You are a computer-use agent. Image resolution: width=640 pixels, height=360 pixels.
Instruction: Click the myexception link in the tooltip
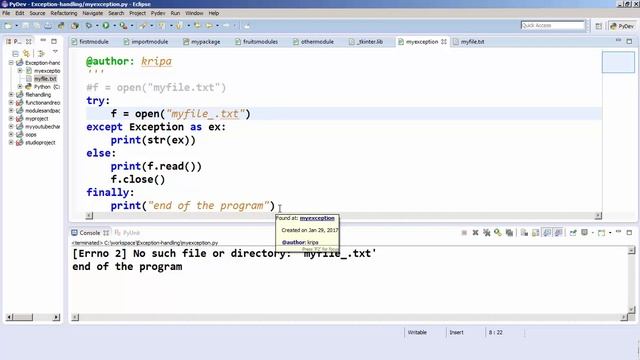pos(317,218)
